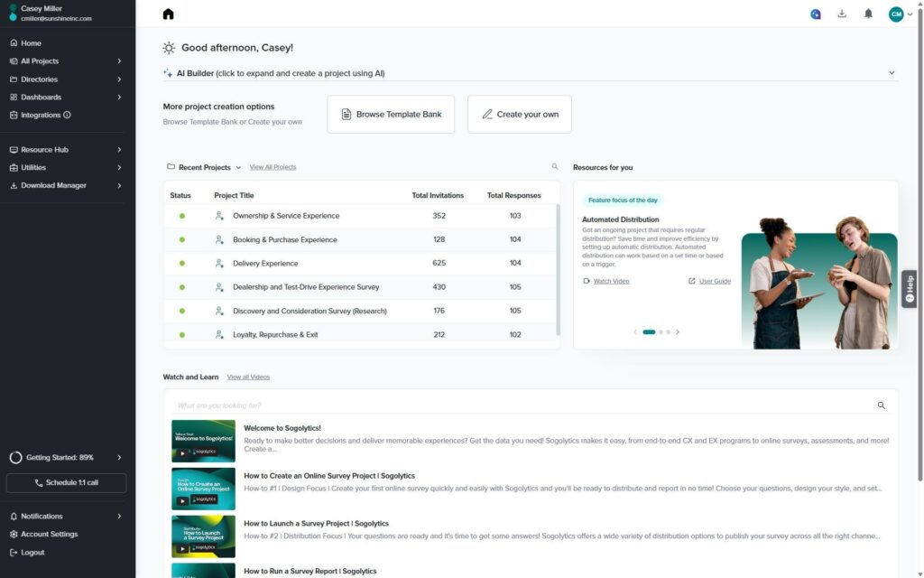The height and width of the screenshot is (578, 924).
Task: Click the Feature focus of the day badge
Action: (x=623, y=200)
